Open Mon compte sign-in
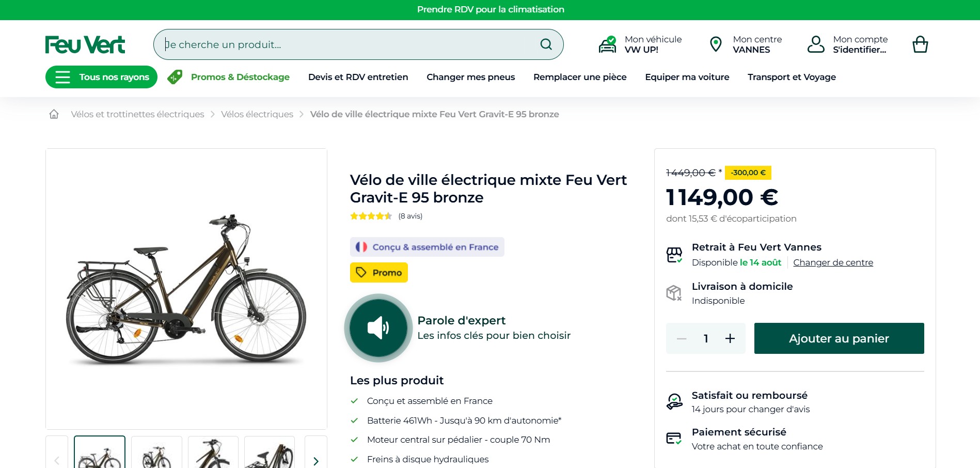 848,44
